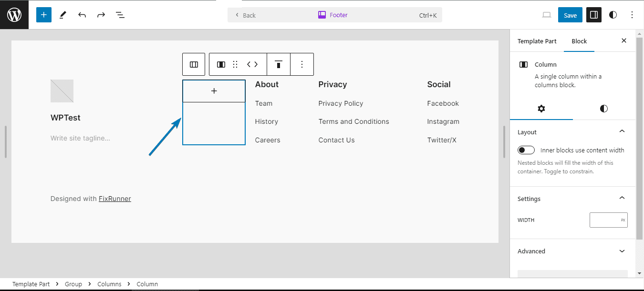644x291 pixels.
Task: Click the site logo placeholder
Action: [62, 91]
